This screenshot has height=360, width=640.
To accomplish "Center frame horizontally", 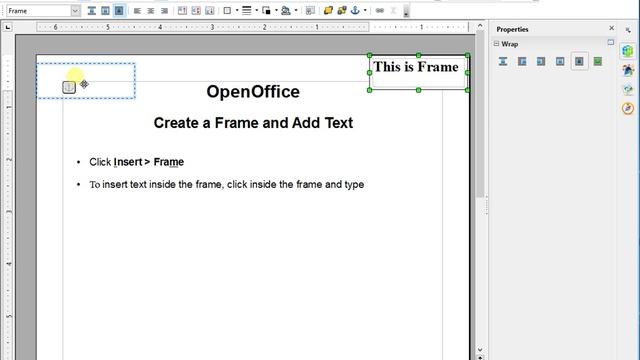I will [151, 11].
